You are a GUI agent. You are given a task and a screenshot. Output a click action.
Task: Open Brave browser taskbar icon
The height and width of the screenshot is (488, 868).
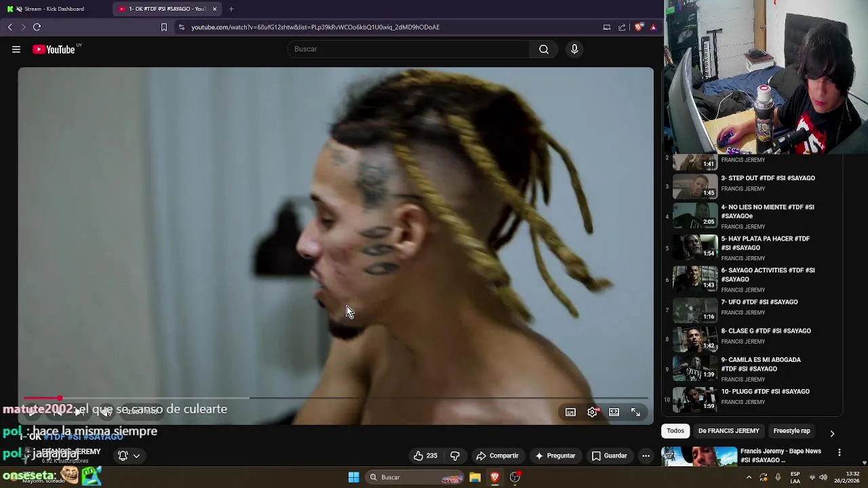pos(495,477)
